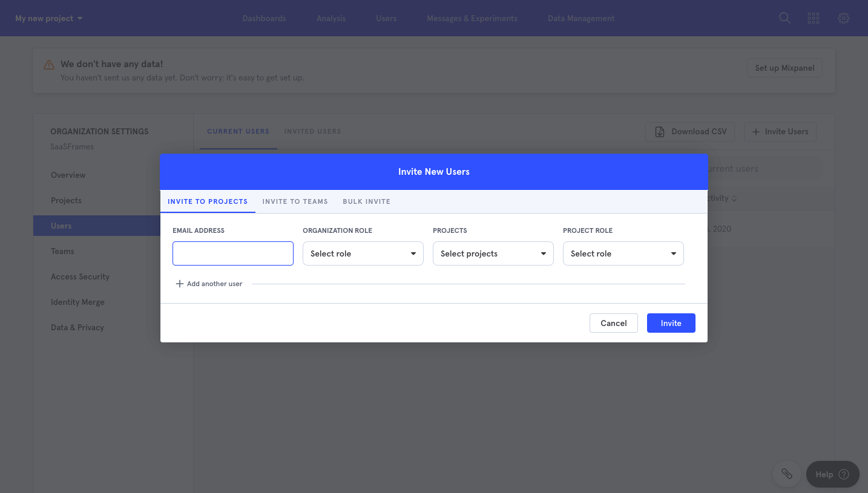Open the Current Users tab
The image size is (868, 493).
238,131
